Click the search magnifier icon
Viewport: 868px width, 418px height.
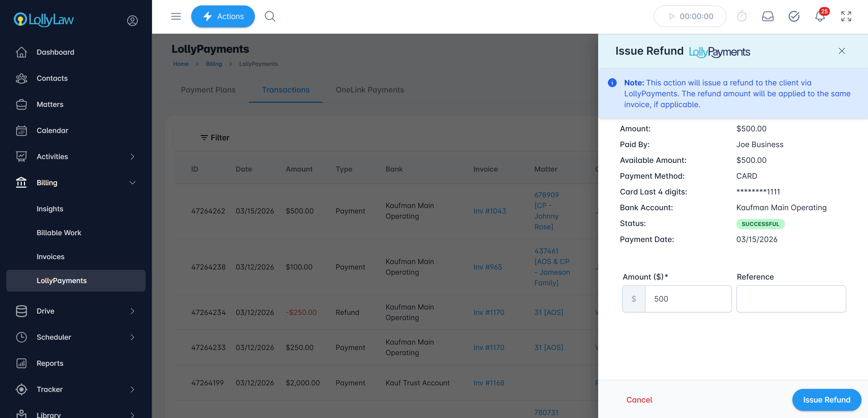tap(270, 16)
